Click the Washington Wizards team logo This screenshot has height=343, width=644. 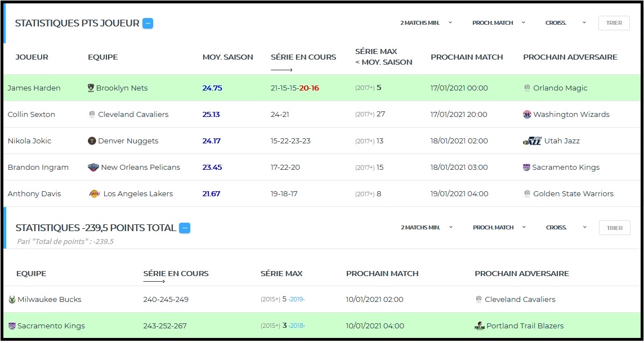pos(527,115)
